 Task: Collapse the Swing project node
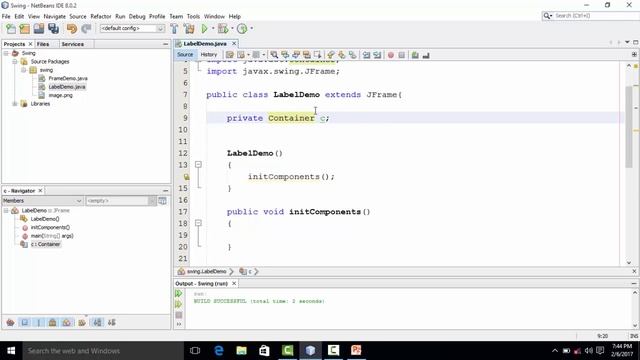[6, 53]
